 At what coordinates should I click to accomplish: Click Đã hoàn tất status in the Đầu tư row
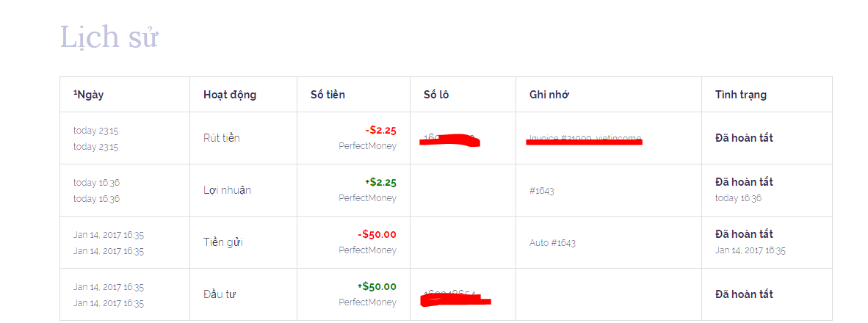coord(744,294)
